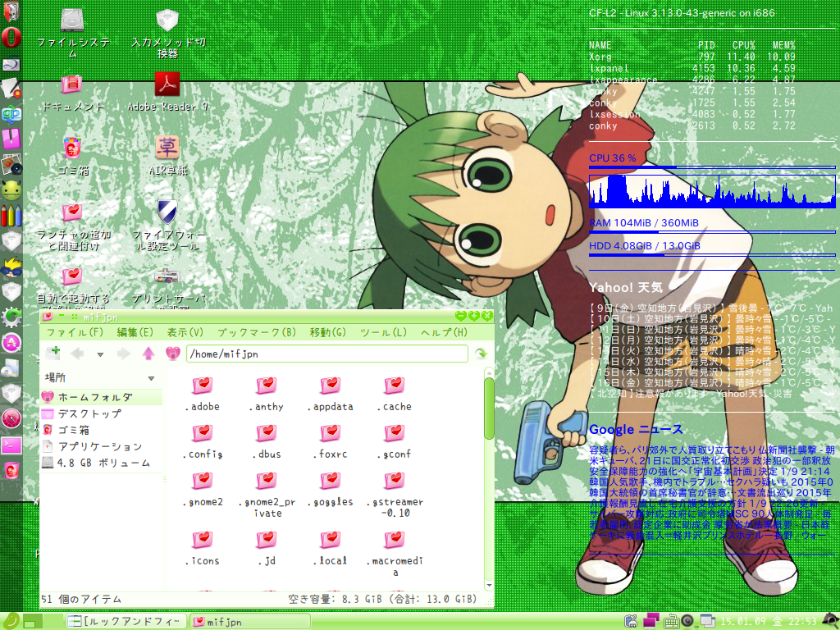Viewport: 840px width, 630px height.
Task: Click the file list vertical scrollbar
Action: [489, 409]
